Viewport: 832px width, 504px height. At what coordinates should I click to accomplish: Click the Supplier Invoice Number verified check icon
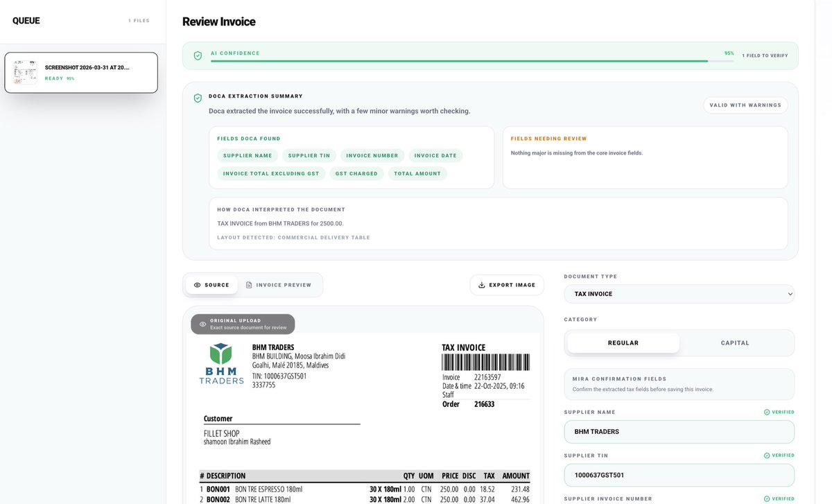767,498
